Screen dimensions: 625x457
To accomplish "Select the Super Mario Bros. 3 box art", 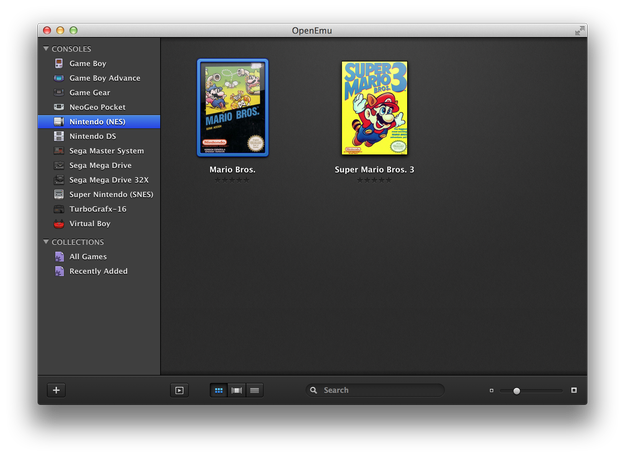I will pos(374,108).
